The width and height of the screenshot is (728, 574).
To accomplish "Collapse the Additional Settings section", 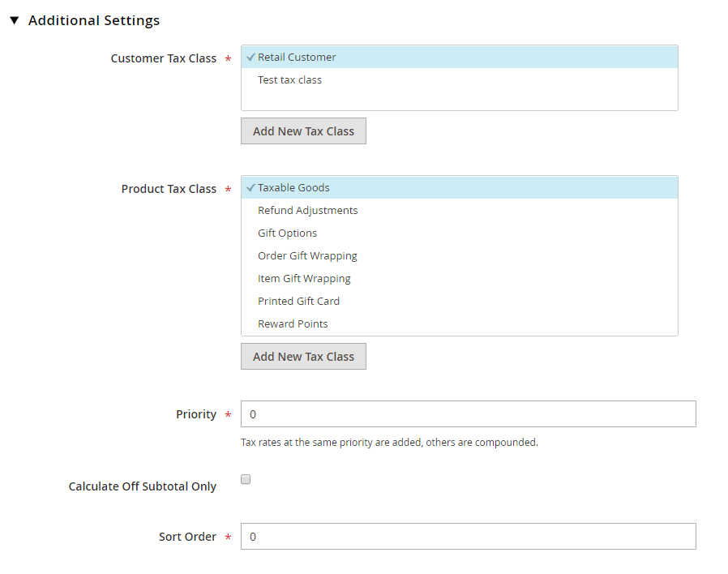I will pyautogui.click(x=15, y=20).
